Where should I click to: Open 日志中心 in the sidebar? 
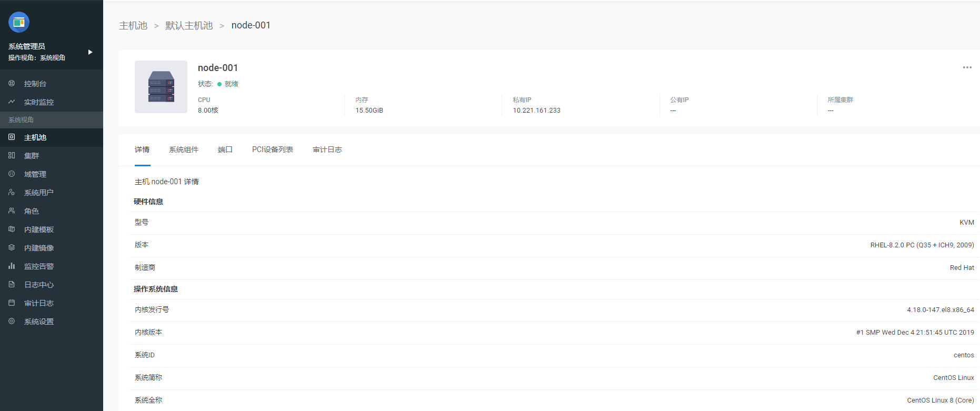(x=39, y=285)
